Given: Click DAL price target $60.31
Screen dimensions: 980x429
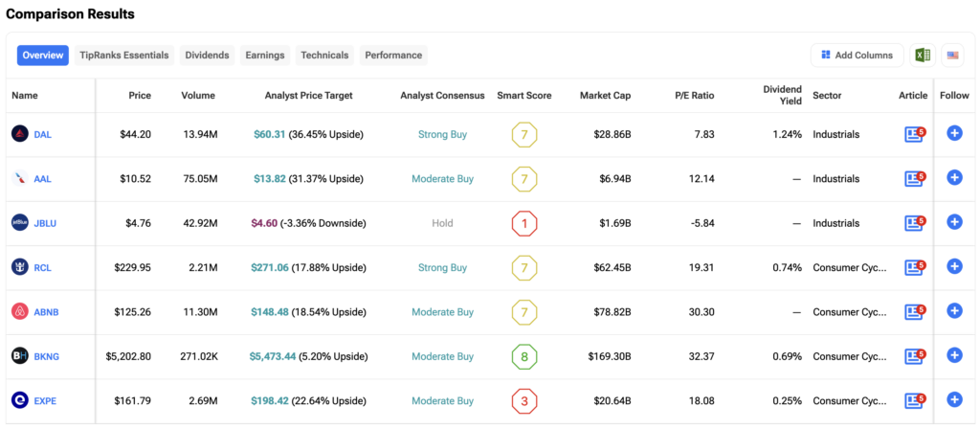Looking at the screenshot, I should pyautogui.click(x=269, y=134).
